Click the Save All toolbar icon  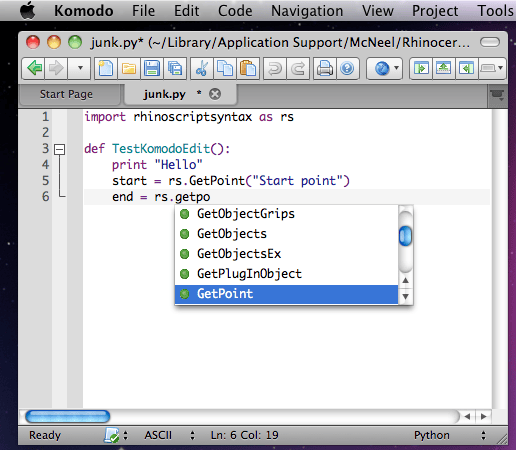(x=175, y=68)
